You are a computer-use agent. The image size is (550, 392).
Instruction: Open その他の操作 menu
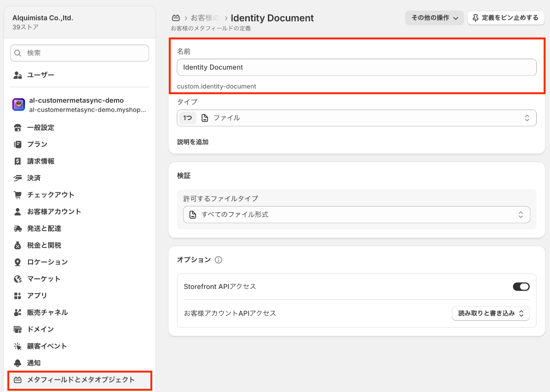coord(435,18)
